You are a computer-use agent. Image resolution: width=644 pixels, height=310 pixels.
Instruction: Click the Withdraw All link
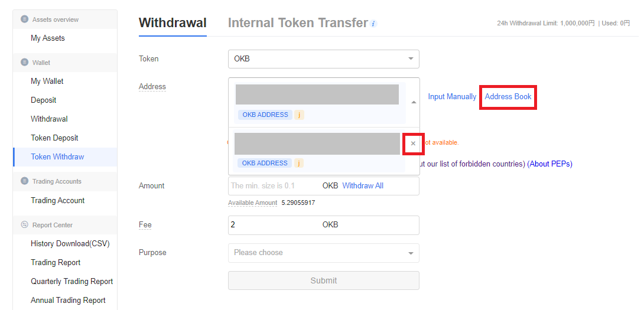363,185
